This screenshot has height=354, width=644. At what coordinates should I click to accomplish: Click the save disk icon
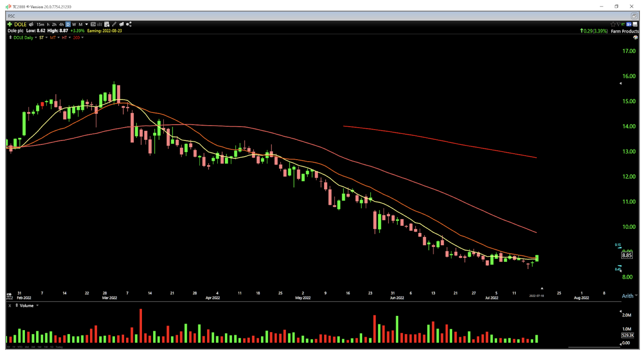pyautogui.click(x=635, y=24)
